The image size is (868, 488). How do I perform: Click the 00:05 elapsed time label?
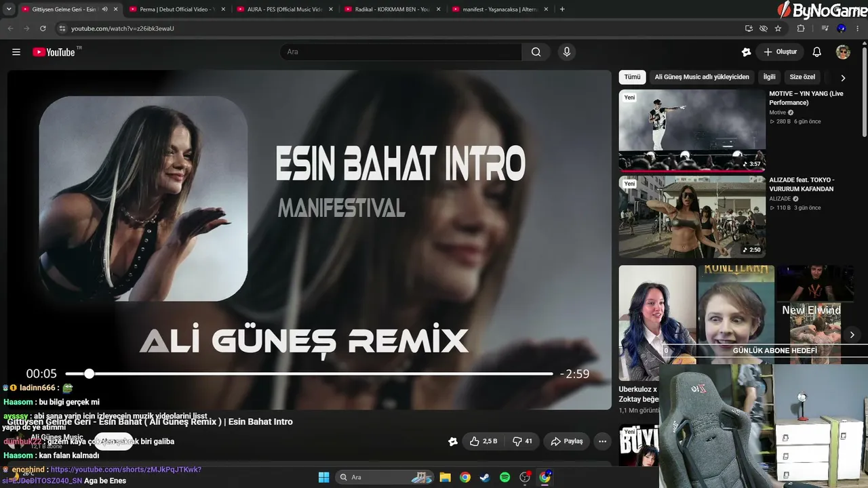41,373
